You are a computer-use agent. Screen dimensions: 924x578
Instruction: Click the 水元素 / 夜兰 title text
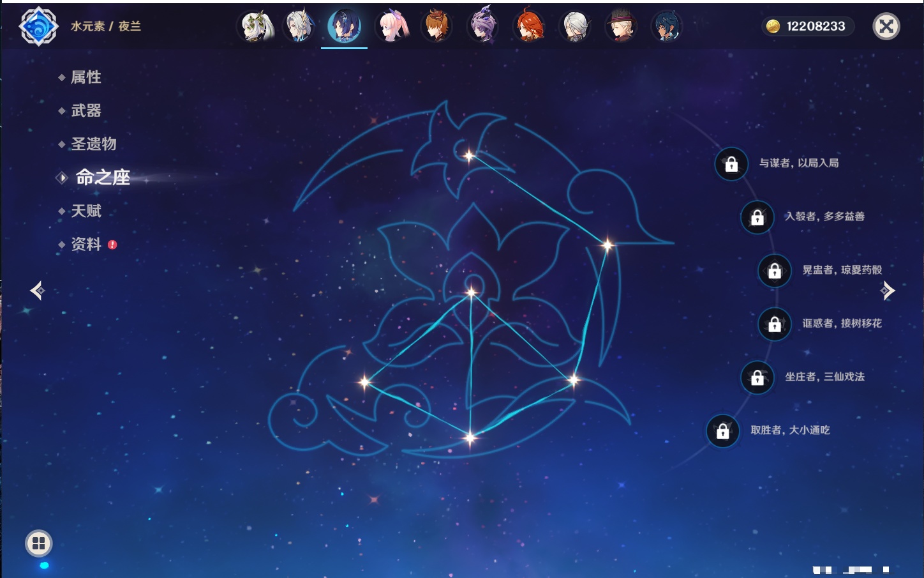pyautogui.click(x=106, y=26)
